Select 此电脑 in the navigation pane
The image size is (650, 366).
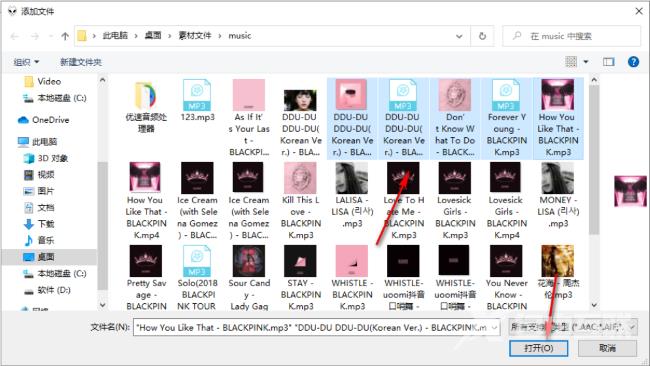click(x=37, y=142)
